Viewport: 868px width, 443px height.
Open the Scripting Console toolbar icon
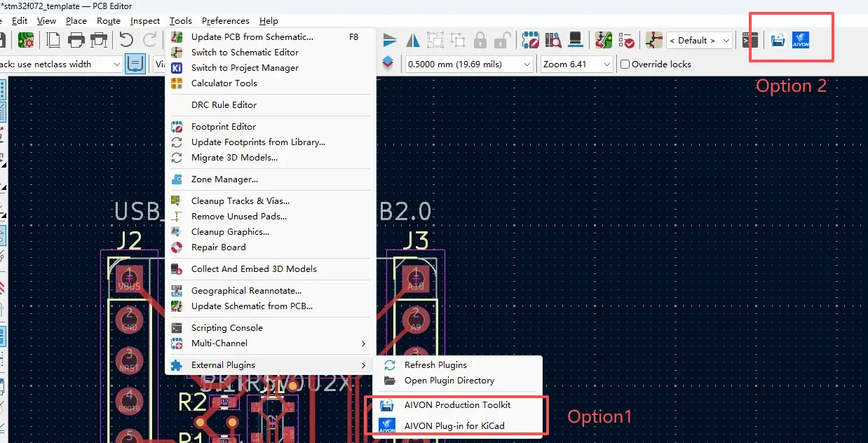[x=750, y=40]
